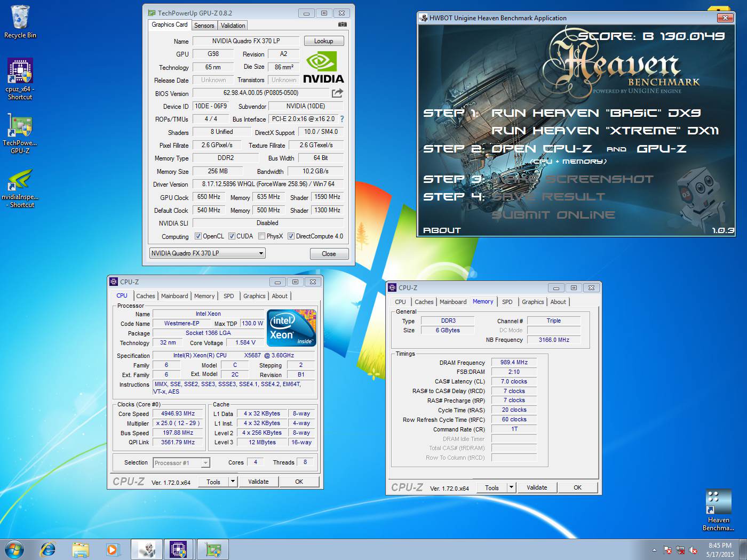The width and height of the screenshot is (747, 560).
Task: Toggle the OpenCL checkbox in GPU-Z
Action: pyautogui.click(x=198, y=236)
